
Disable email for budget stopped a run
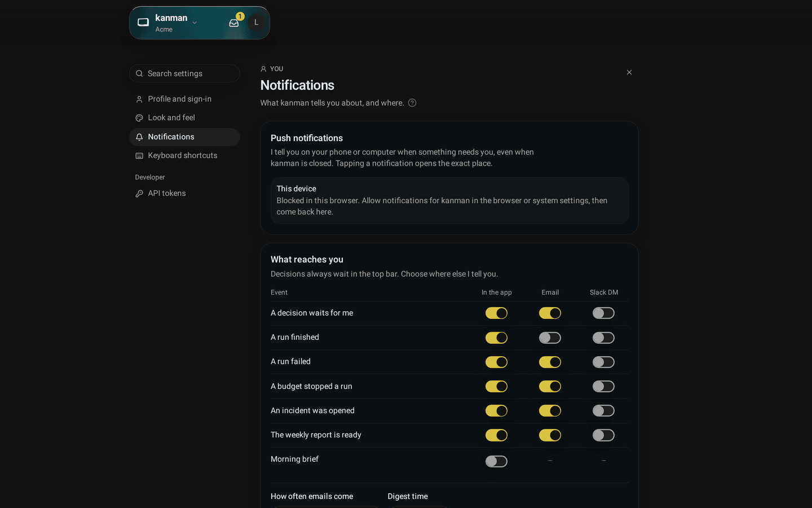(550, 387)
